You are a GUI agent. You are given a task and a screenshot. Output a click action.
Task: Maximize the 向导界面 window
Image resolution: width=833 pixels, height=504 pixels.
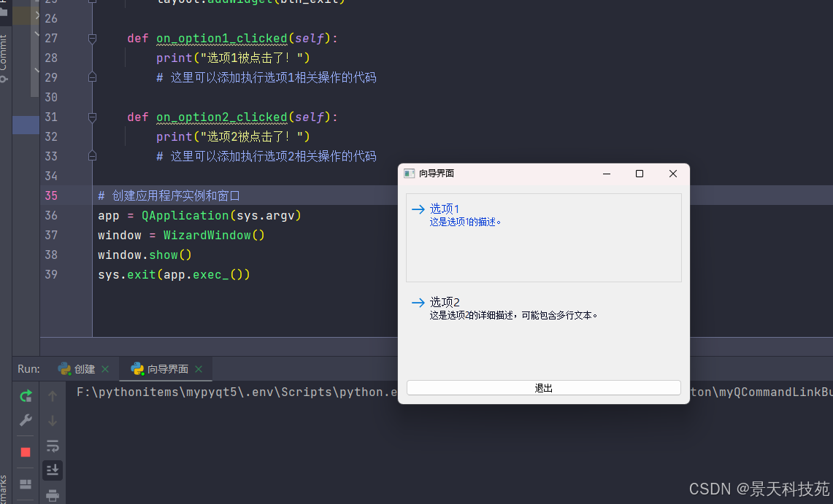640,174
